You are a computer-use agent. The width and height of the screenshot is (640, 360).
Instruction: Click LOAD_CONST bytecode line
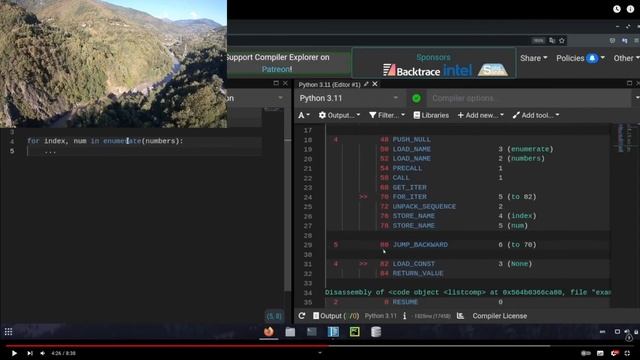413,264
